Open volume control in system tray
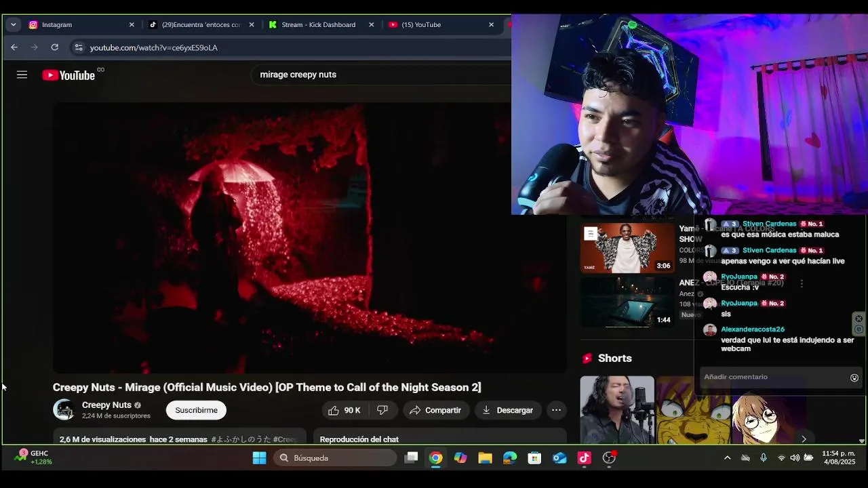This screenshot has width=868, height=488. 795,458
